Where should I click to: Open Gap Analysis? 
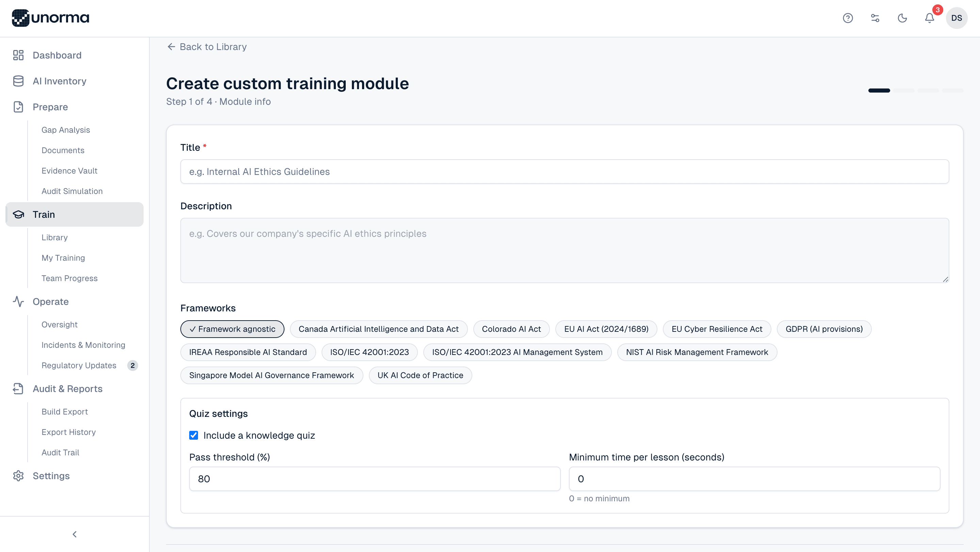pos(66,130)
